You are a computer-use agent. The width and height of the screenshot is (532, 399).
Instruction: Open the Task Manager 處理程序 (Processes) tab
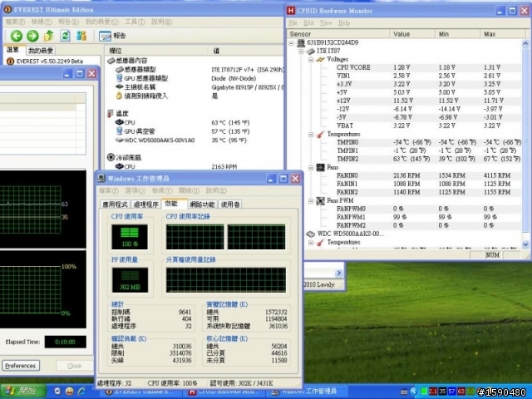(x=146, y=204)
